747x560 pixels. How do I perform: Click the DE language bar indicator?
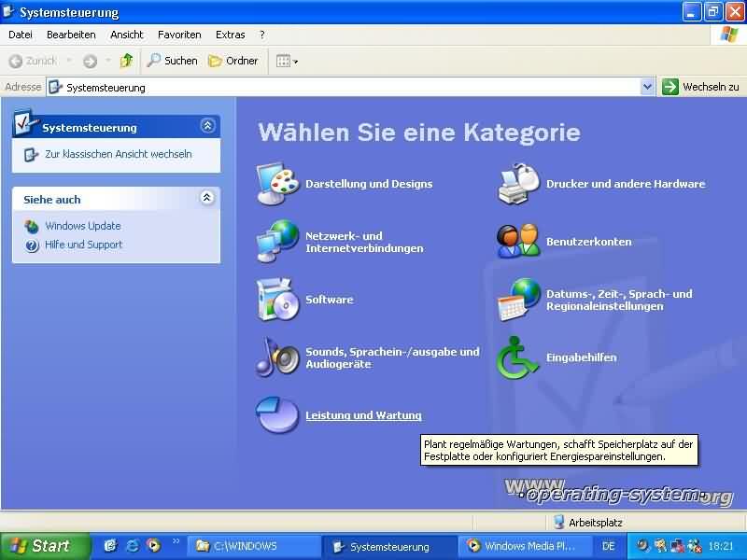(x=609, y=546)
